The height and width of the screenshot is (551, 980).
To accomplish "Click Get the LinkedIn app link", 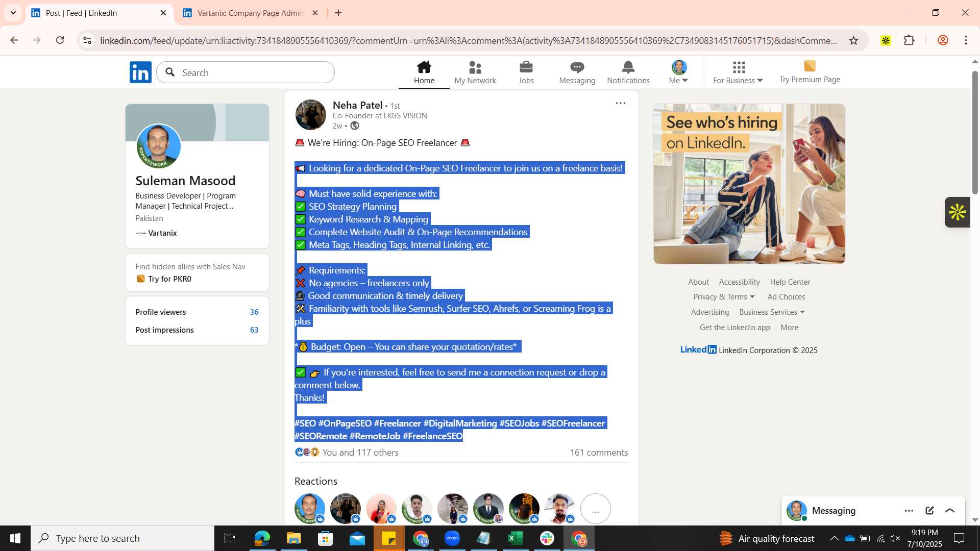I will [734, 327].
